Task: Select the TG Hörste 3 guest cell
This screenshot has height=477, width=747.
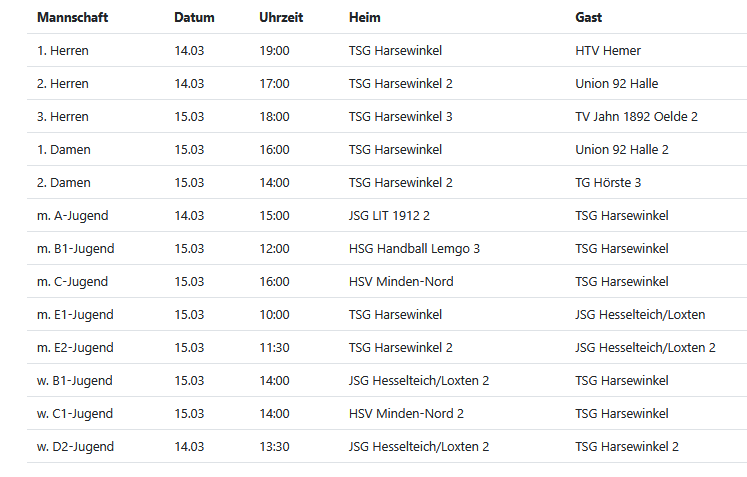Action: 608,183
